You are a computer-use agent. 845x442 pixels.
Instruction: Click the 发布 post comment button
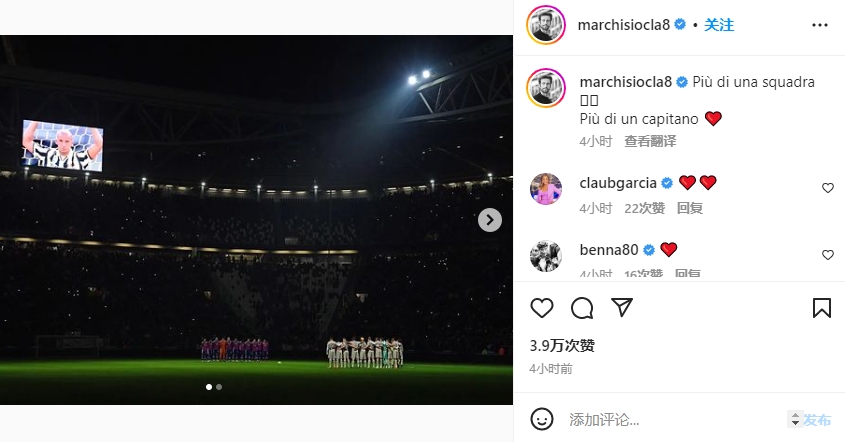[x=817, y=419]
